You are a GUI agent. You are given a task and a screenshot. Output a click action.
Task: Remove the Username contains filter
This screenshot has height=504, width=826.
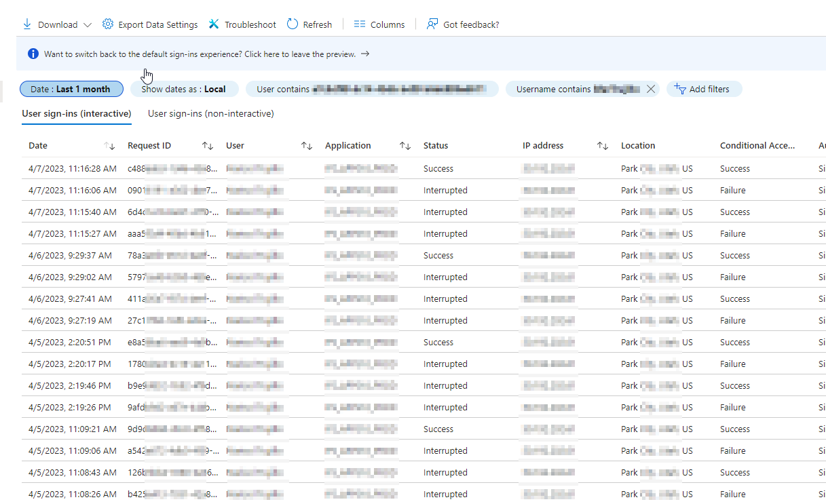point(651,89)
